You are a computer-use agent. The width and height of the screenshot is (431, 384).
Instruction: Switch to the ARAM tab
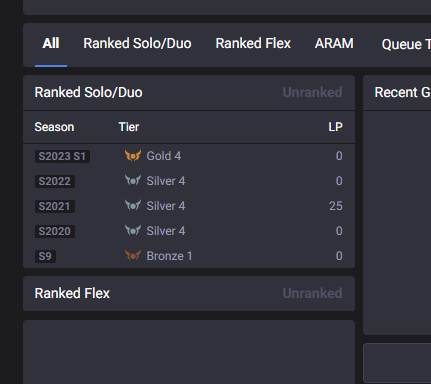click(x=334, y=43)
